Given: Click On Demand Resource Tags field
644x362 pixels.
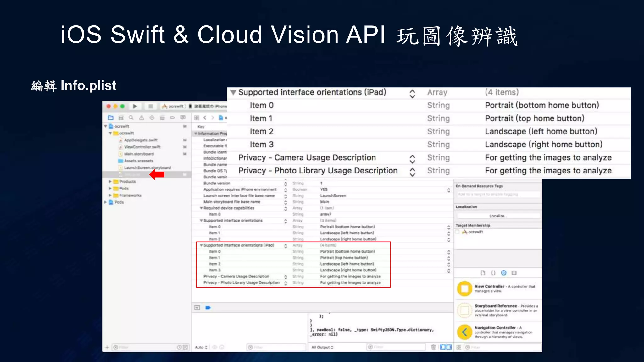Looking at the screenshot, I should (498, 195).
